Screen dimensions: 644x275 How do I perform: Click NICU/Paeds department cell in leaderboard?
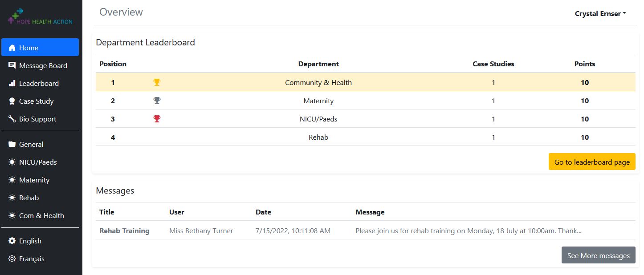point(318,119)
